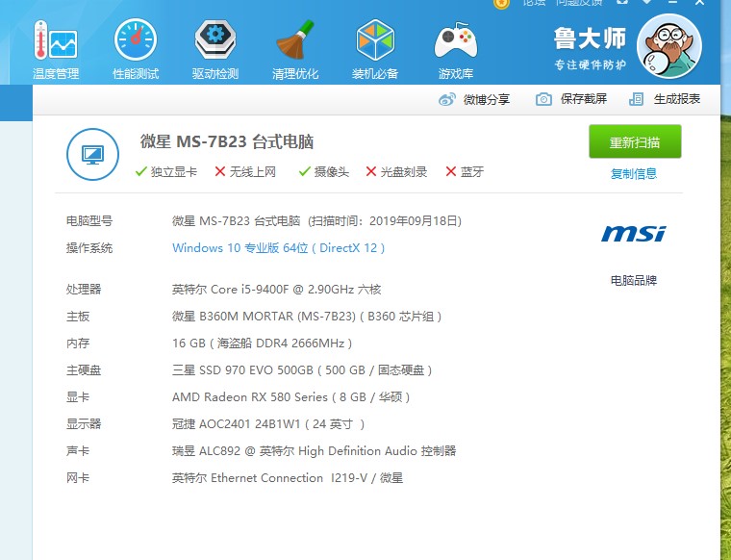Click the B360M MORTAR motherboard value
The width and height of the screenshot is (731, 560).
tap(307, 317)
